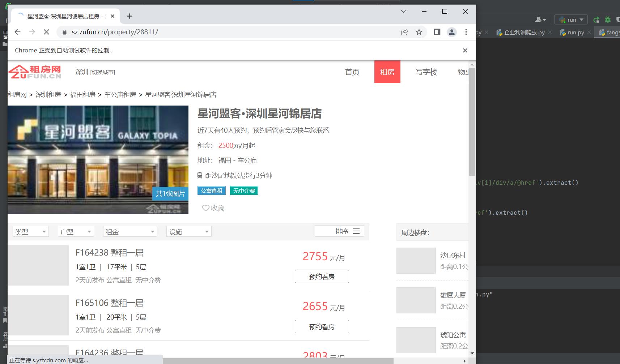620x364 pixels.
Task: Click the 租房网 ZUFUN.CN logo
Action: 35,72
